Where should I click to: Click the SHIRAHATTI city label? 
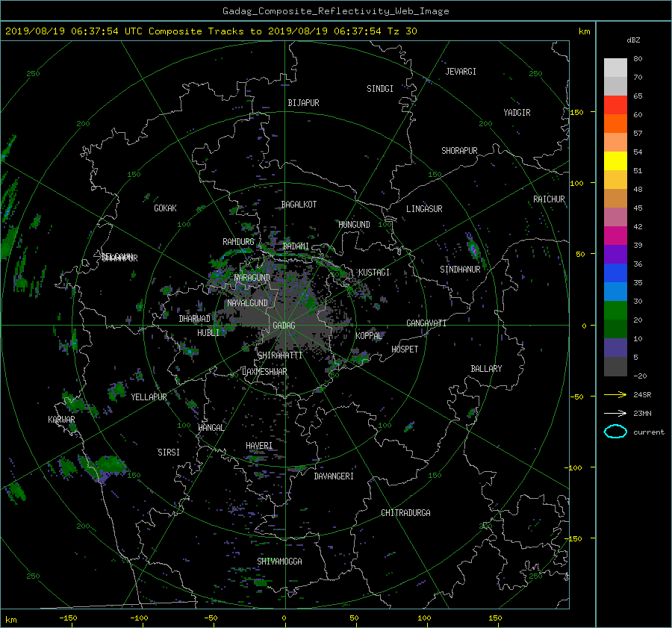tap(280, 355)
